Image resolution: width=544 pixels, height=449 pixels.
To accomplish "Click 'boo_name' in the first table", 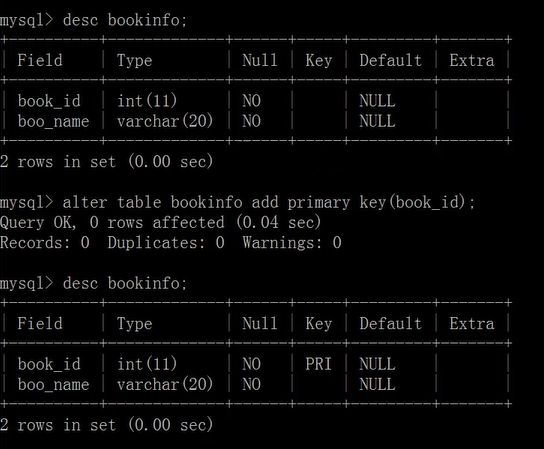I will (x=53, y=121).
